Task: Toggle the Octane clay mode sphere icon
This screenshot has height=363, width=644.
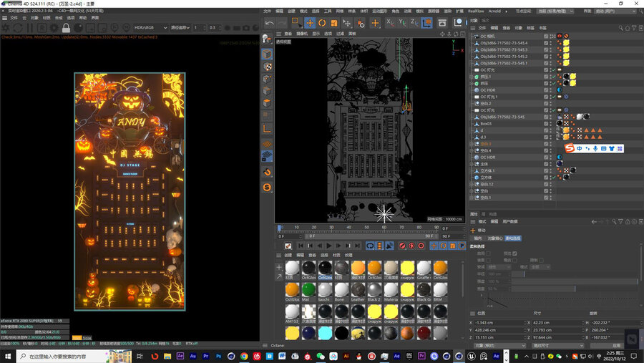Action: [x=78, y=28]
